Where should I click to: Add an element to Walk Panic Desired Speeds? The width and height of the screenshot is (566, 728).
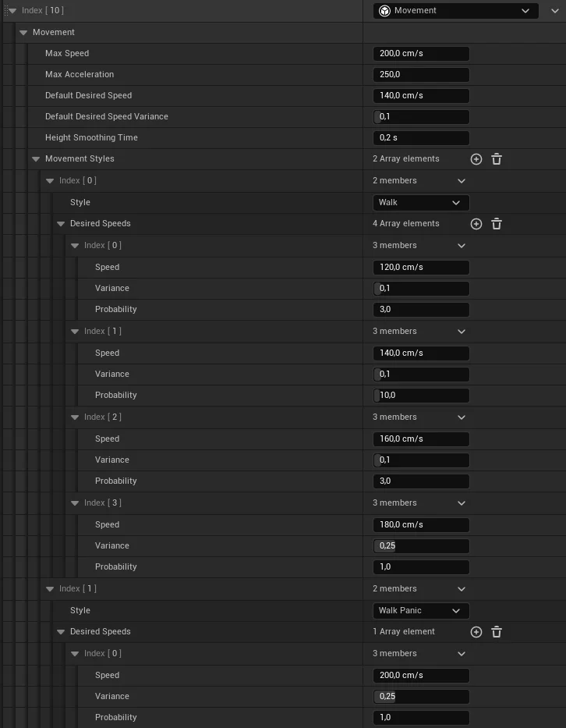(x=476, y=631)
